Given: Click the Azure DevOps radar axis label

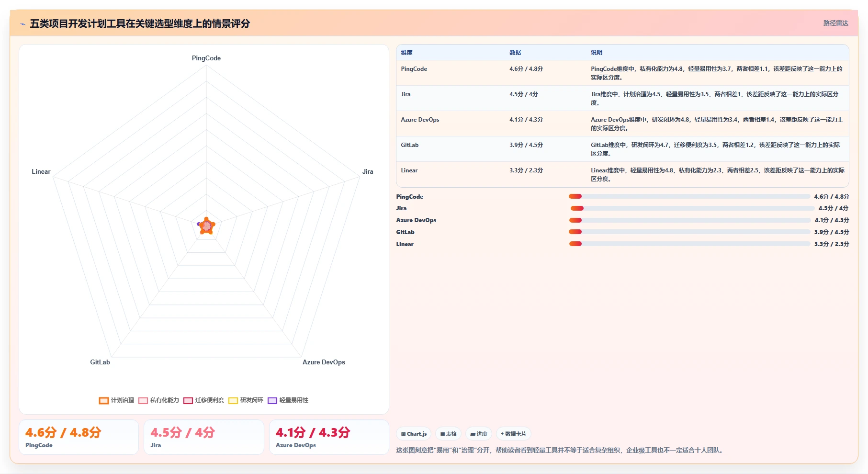Looking at the screenshot, I should click(x=324, y=362).
